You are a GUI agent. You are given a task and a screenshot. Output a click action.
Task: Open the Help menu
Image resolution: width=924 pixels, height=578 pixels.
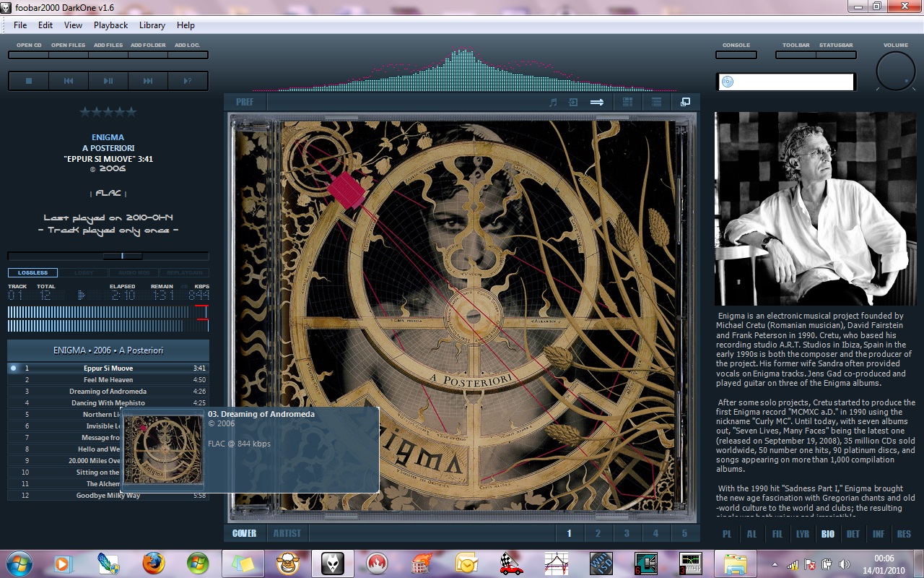click(186, 25)
